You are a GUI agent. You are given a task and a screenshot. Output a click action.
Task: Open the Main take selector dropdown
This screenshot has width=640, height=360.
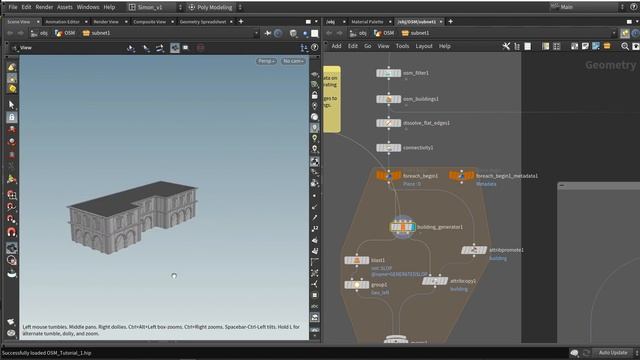click(x=588, y=7)
